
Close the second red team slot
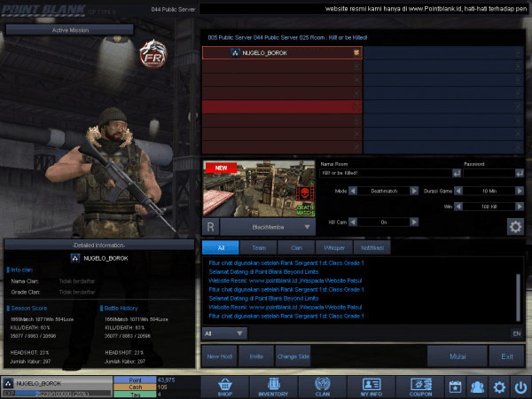tap(356, 66)
